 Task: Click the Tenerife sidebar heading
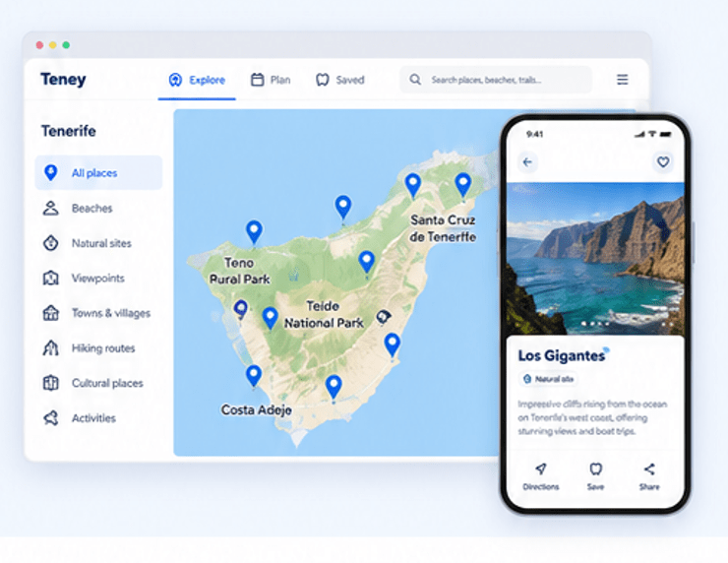pyautogui.click(x=69, y=131)
